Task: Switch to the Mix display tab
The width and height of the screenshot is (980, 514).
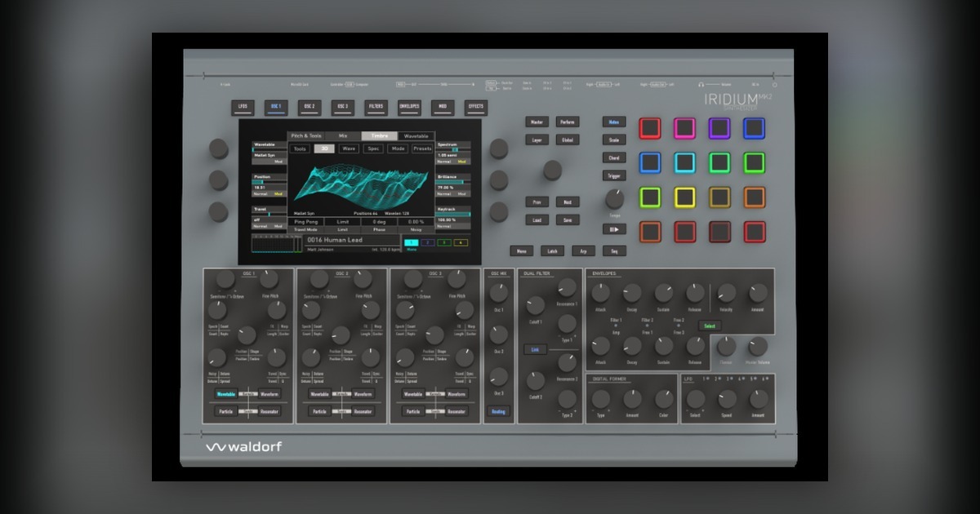Action: coord(343,135)
